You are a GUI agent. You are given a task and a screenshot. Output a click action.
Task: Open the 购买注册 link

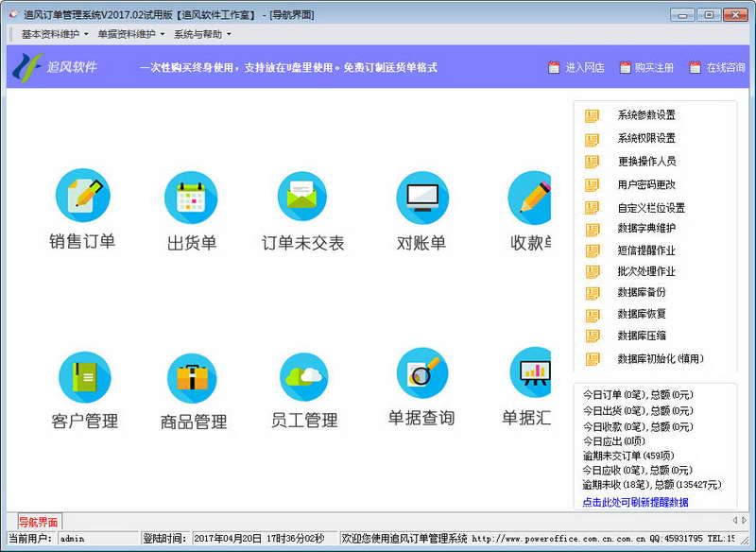pyautogui.click(x=654, y=67)
